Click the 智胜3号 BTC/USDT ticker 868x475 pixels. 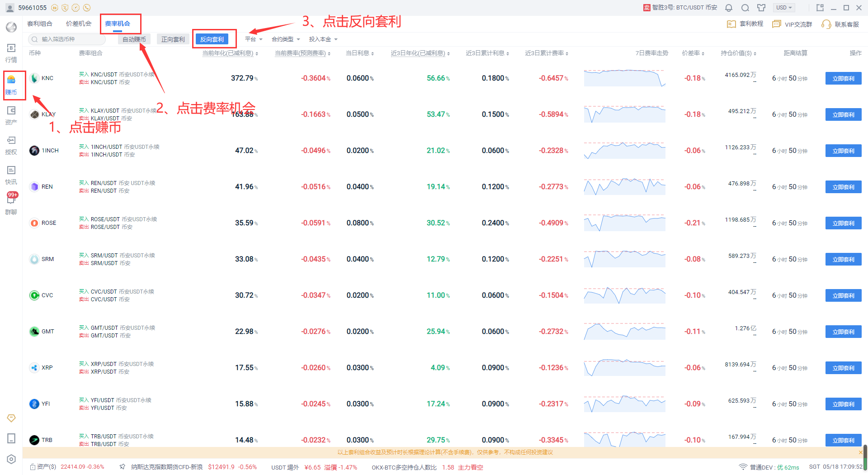(x=680, y=8)
